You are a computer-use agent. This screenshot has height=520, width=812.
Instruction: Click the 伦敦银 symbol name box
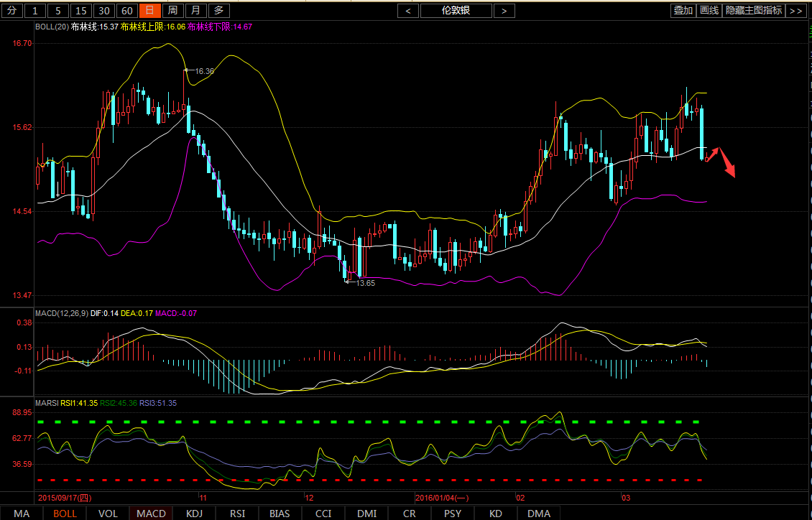456,11
